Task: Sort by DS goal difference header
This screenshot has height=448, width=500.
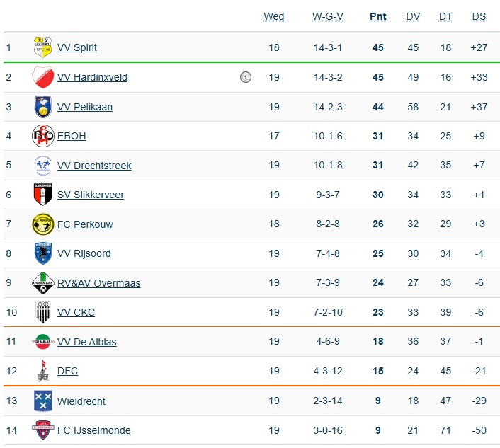Action: point(479,17)
